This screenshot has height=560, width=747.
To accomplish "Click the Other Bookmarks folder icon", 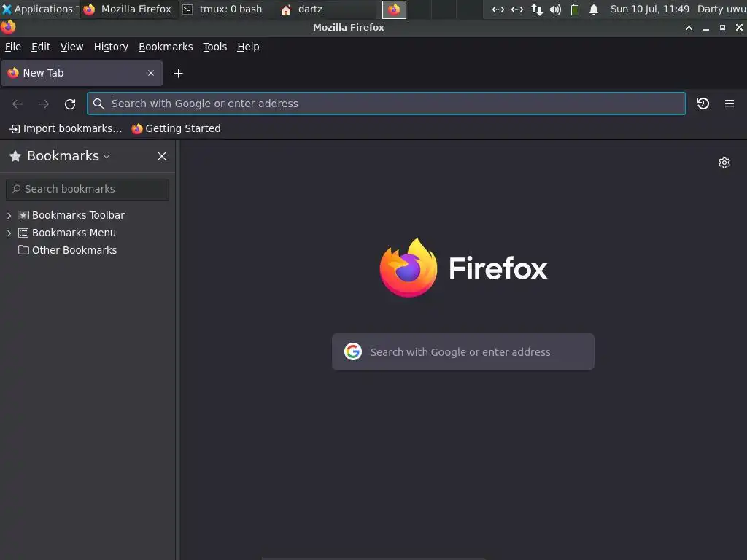I will 23,250.
